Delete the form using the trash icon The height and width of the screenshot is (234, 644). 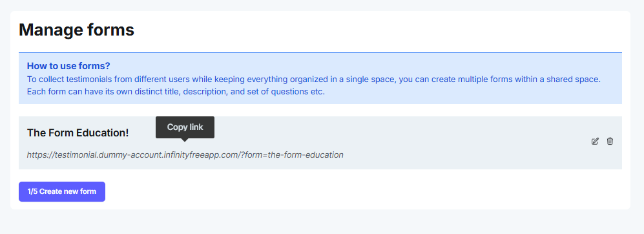pos(610,141)
